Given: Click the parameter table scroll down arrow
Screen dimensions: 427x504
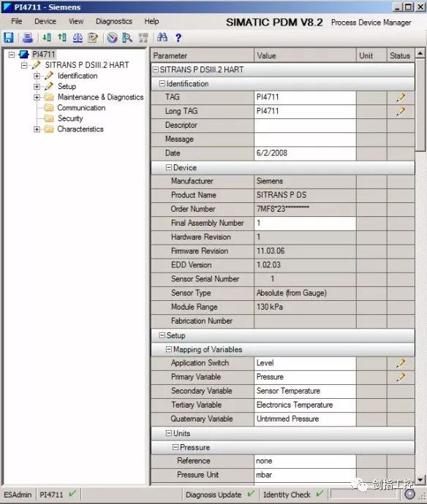Looking at the screenshot, I should tap(420, 480).
